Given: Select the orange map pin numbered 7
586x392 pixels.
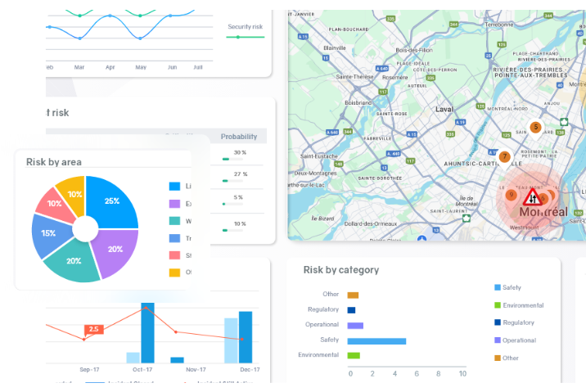Looking at the screenshot, I should (x=504, y=156).
